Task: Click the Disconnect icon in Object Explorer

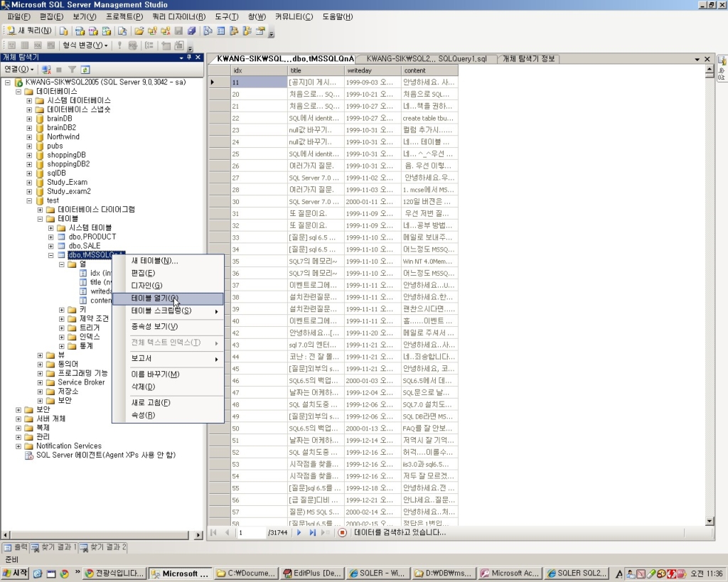Action: (x=46, y=70)
